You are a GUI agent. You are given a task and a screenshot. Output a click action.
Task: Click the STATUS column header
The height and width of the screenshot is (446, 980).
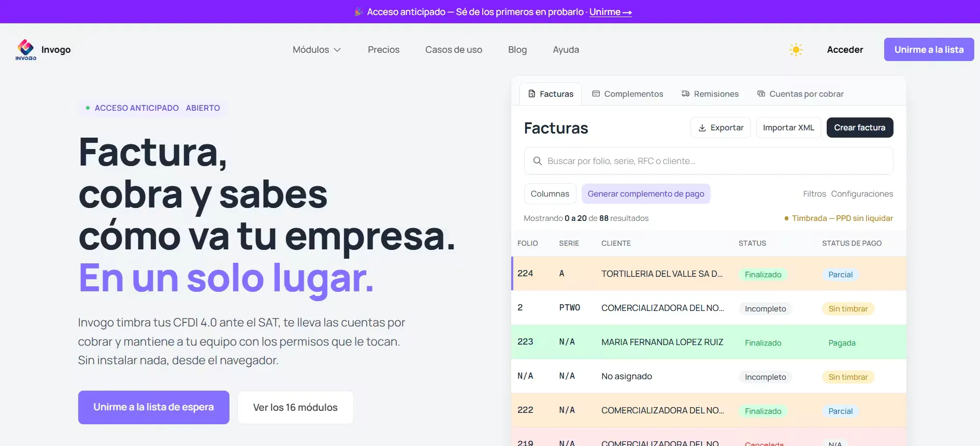click(752, 243)
